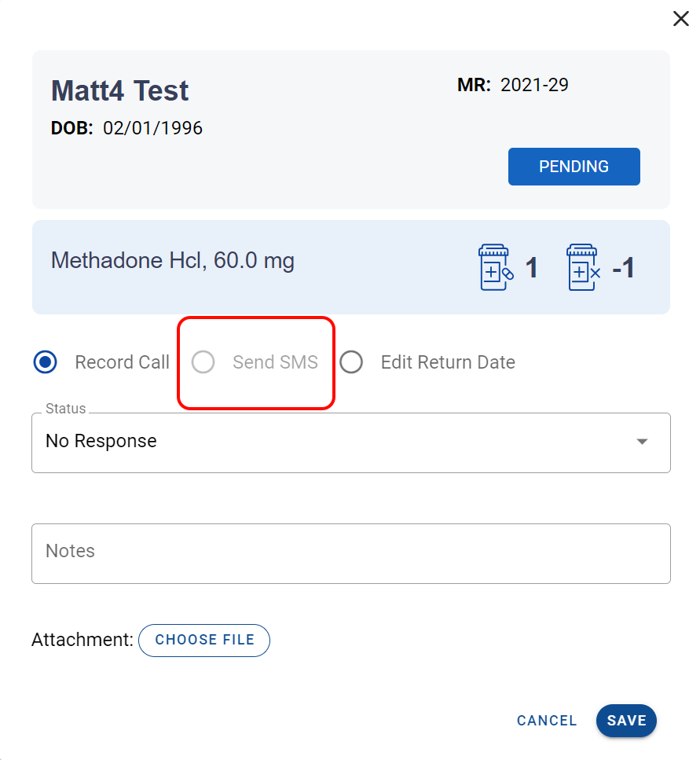Save the recorded call entry
This screenshot has width=700, height=760.
(626, 721)
